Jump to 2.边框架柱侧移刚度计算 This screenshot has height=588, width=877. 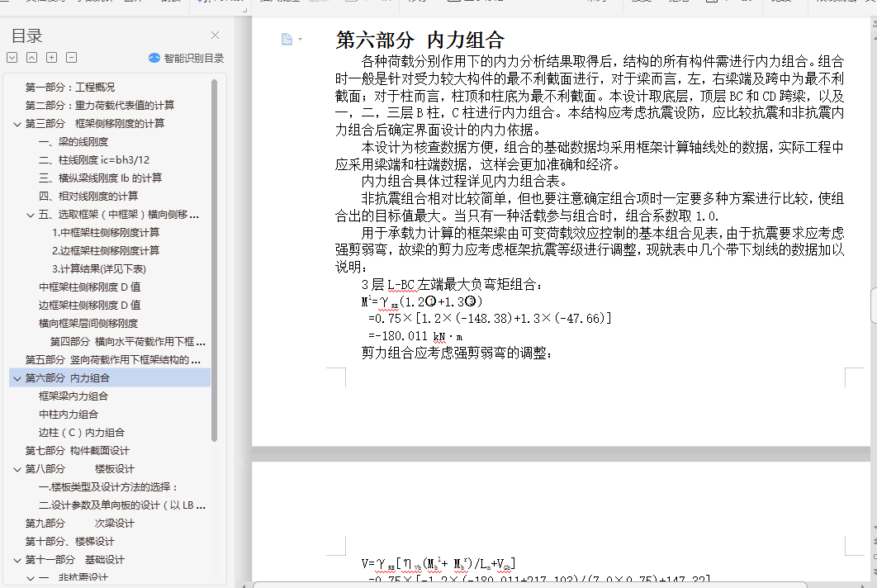tap(106, 250)
